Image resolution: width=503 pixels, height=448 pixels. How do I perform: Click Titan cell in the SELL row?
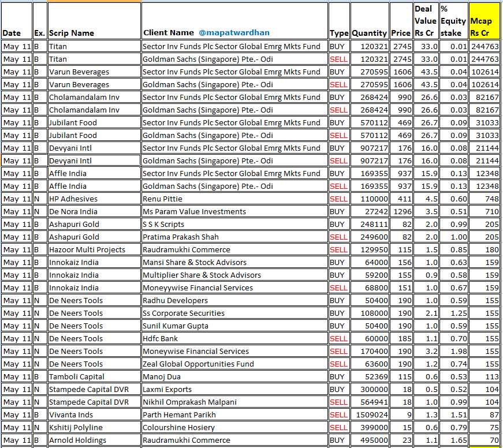pyautogui.click(x=94, y=59)
